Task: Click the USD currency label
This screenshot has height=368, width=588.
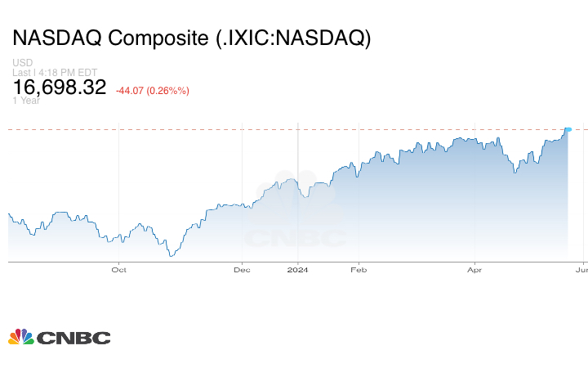Action: [x=23, y=63]
